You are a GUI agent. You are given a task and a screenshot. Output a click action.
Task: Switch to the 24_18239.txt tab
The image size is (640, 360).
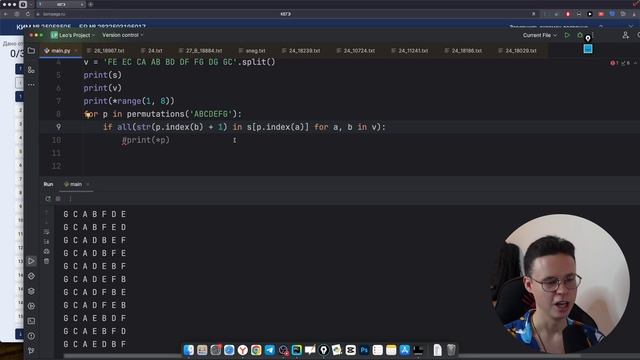click(x=301, y=51)
